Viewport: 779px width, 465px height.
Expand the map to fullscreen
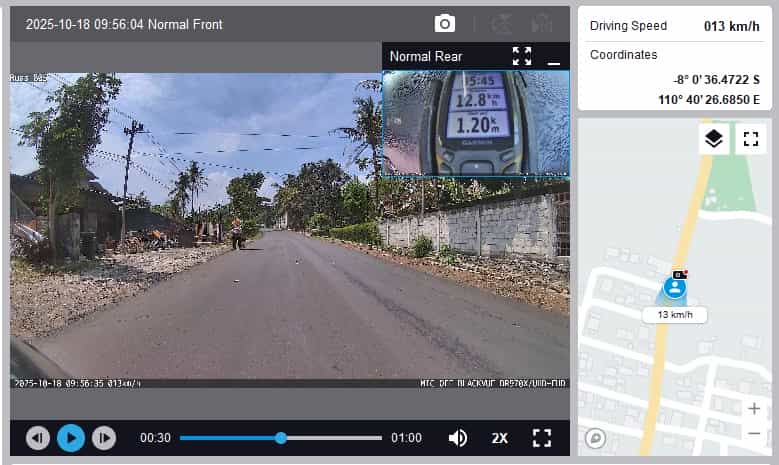(750, 139)
